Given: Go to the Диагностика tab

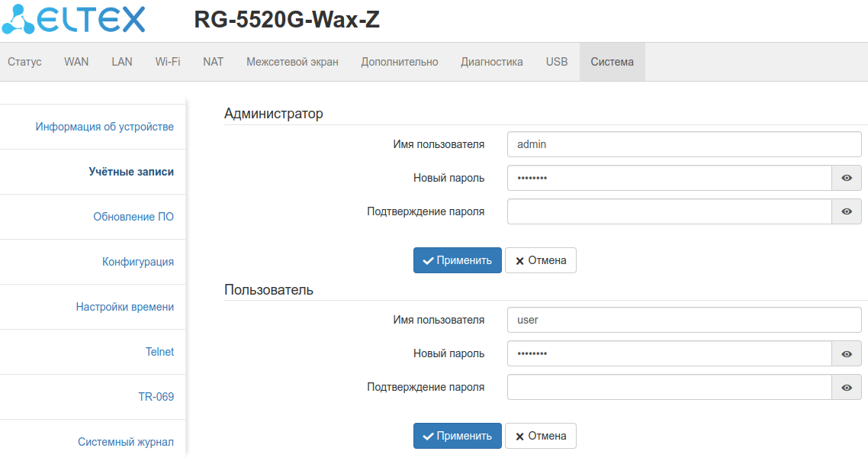Looking at the screenshot, I should coord(492,62).
